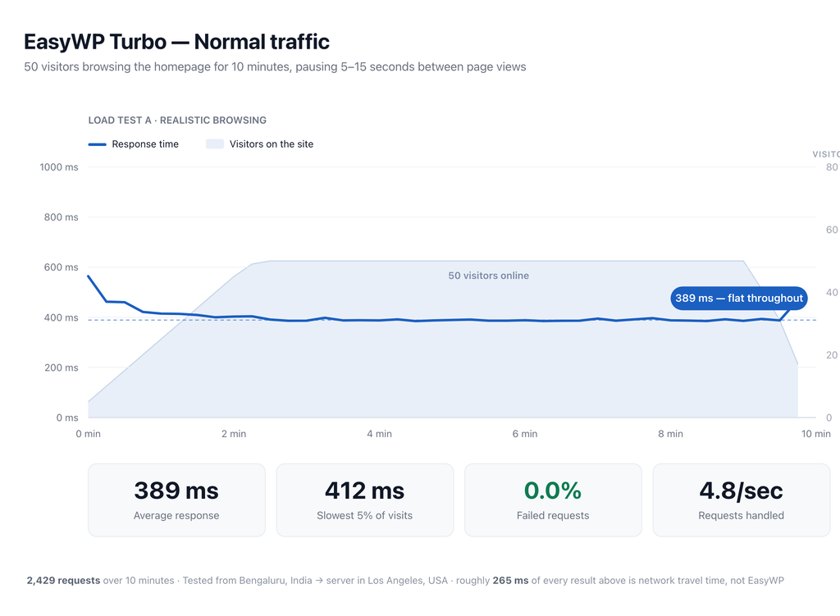Click the 50 visitors online chart label
Image resolution: width=840 pixels, height=616 pixels.
click(x=489, y=276)
